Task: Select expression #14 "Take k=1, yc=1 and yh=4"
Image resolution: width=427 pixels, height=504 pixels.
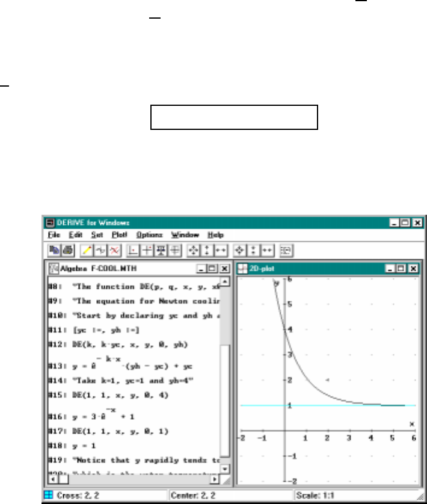Action: pos(121,381)
